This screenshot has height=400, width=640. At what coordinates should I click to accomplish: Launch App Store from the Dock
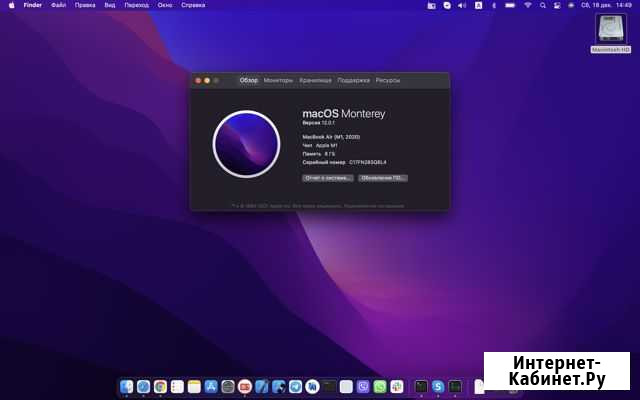tap(211, 386)
